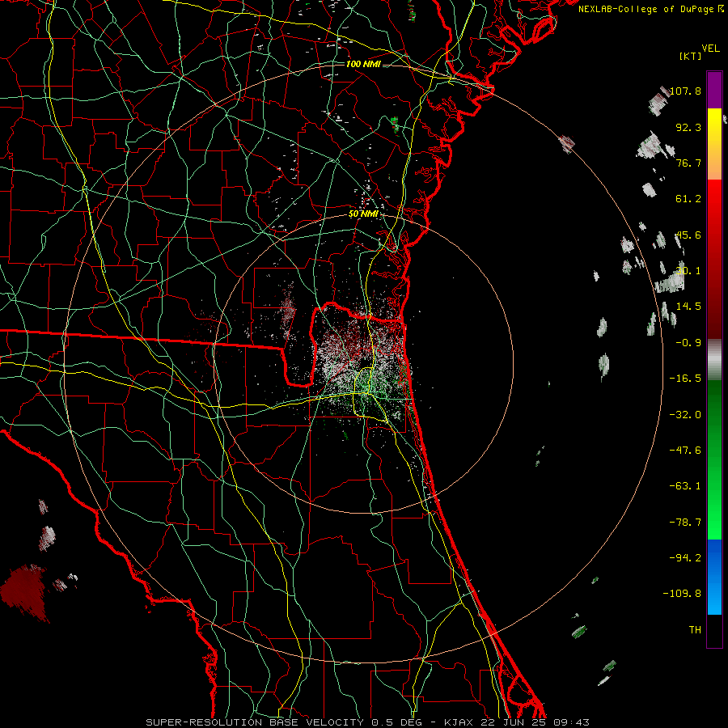Click the Super-Resolution Base Velocity caption

tap(368, 722)
